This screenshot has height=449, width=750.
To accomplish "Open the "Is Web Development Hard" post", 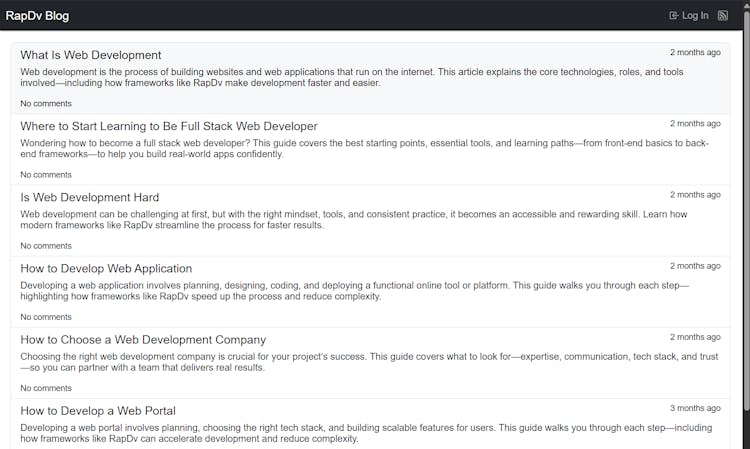I will (90, 197).
